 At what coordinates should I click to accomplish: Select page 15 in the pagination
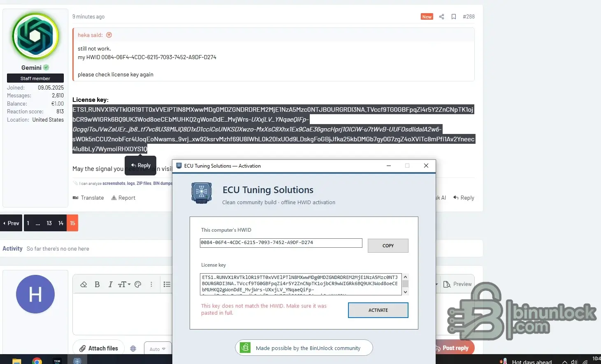click(x=72, y=223)
